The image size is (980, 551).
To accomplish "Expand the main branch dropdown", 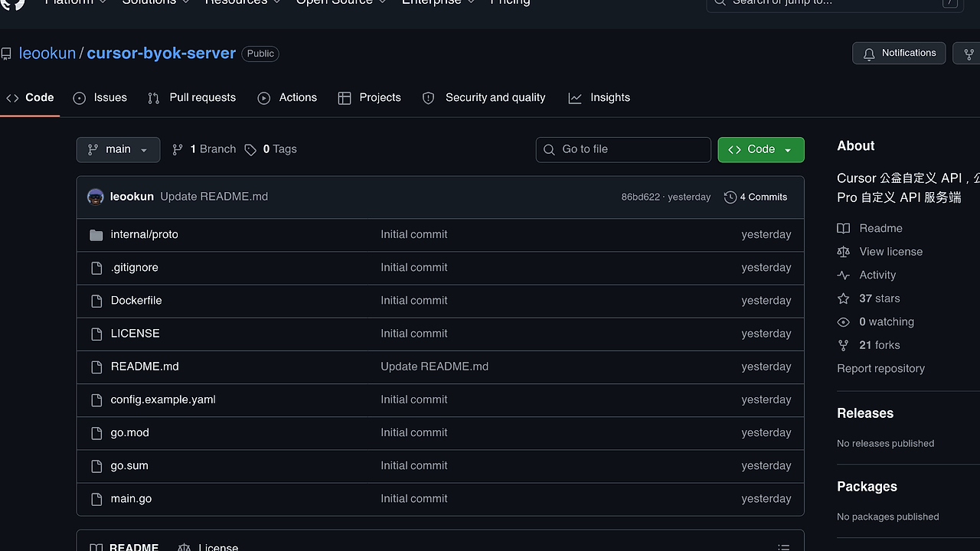I will pos(118,149).
